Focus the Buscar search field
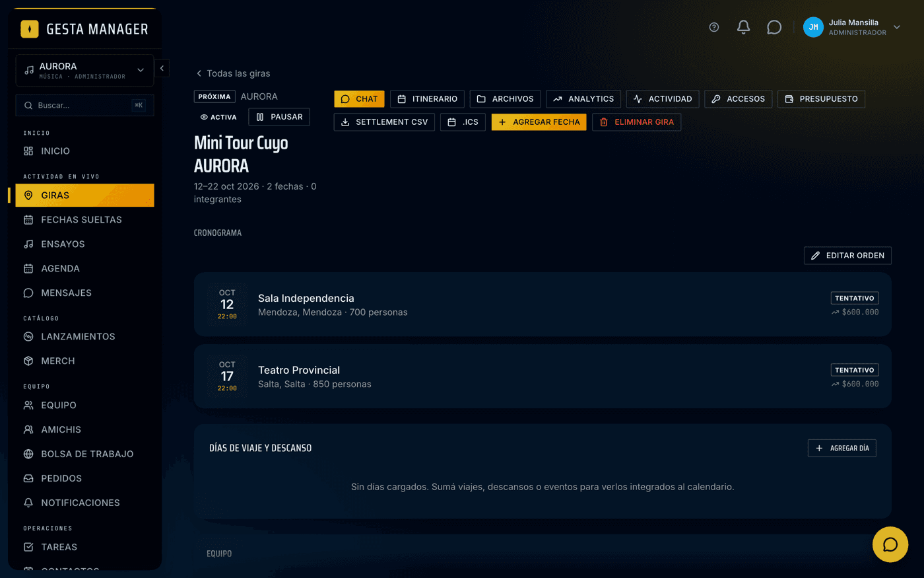 click(x=84, y=106)
